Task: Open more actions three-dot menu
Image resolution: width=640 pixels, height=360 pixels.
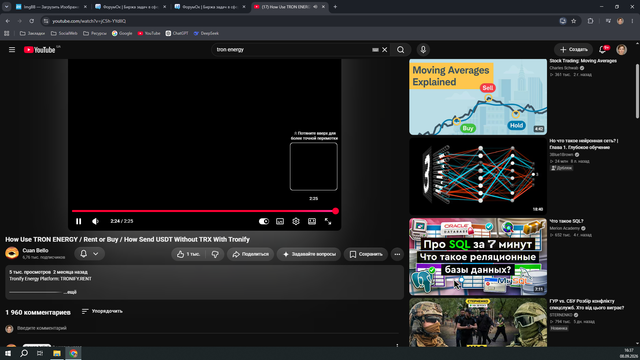Action: [x=397, y=254]
